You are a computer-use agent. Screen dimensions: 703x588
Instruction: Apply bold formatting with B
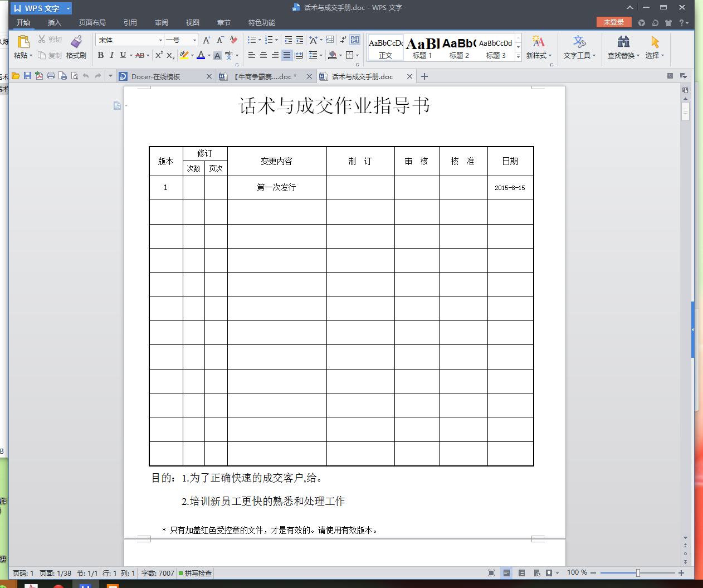click(x=101, y=55)
